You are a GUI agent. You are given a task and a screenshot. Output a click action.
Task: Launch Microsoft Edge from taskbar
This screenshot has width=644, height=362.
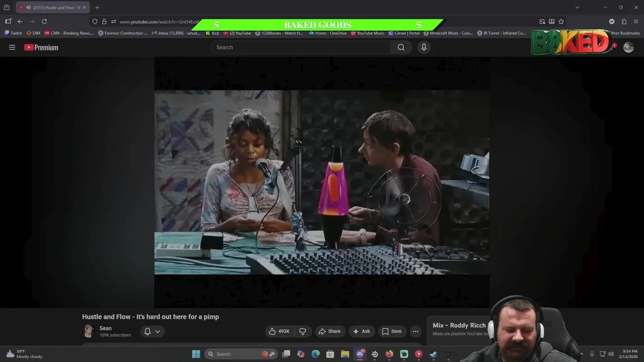pos(315,354)
